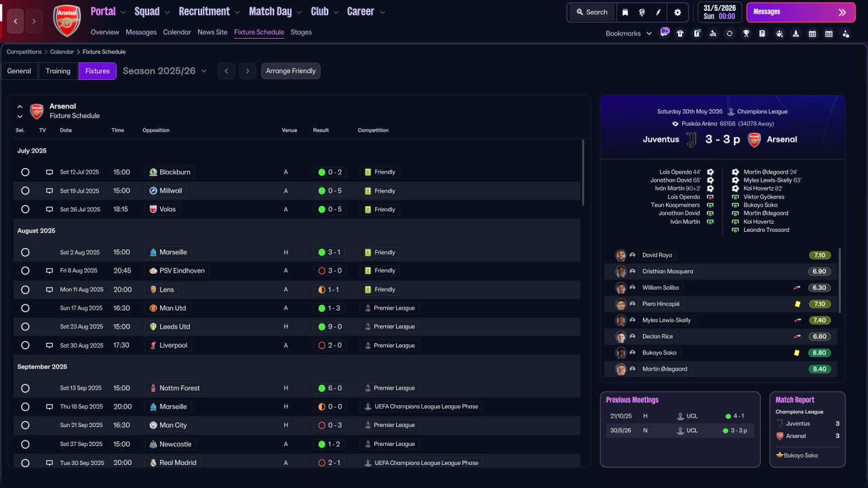
Task: Switch to the Fixtures tab
Action: 98,71
